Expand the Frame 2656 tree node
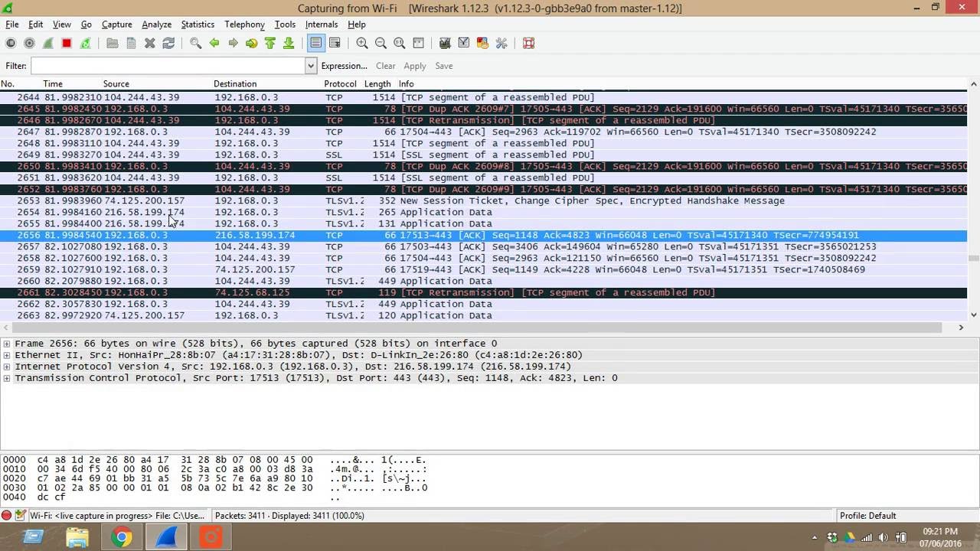 7,344
